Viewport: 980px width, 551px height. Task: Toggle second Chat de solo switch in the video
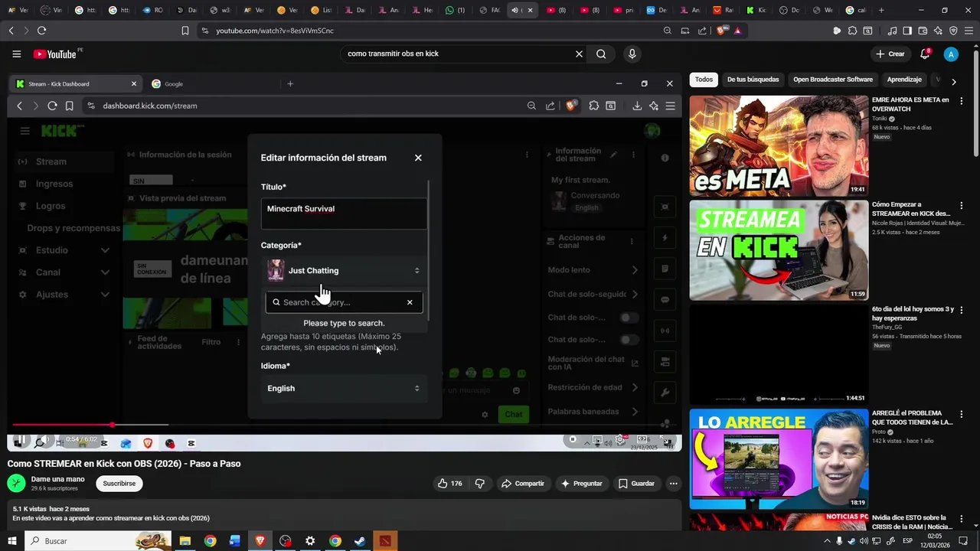pyautogui.click(x=629, y=340)
